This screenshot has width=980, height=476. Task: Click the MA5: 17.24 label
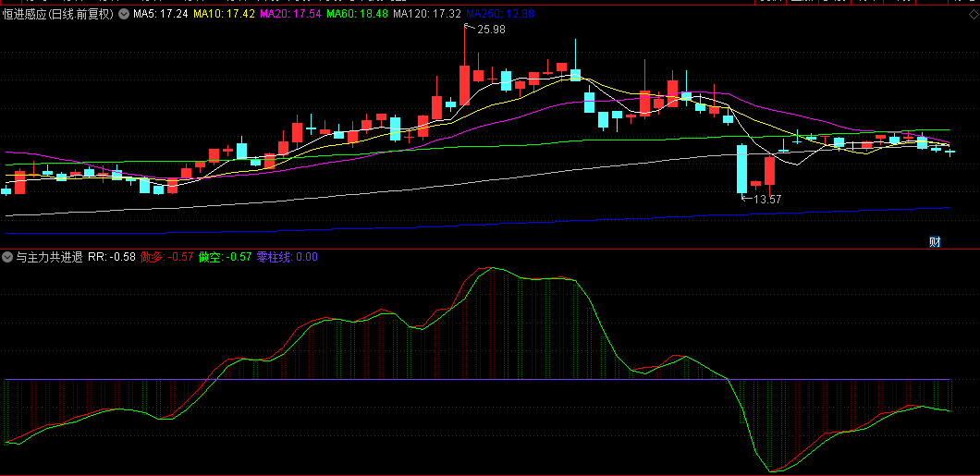161,13
